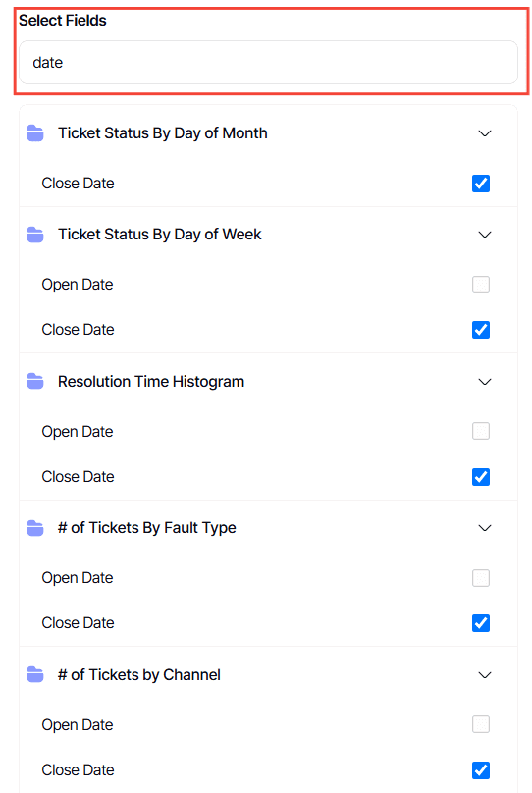Check Open Date under # of Tickets By Fault Type
This screenshot has height=793, width=532.
coord(481,577)
